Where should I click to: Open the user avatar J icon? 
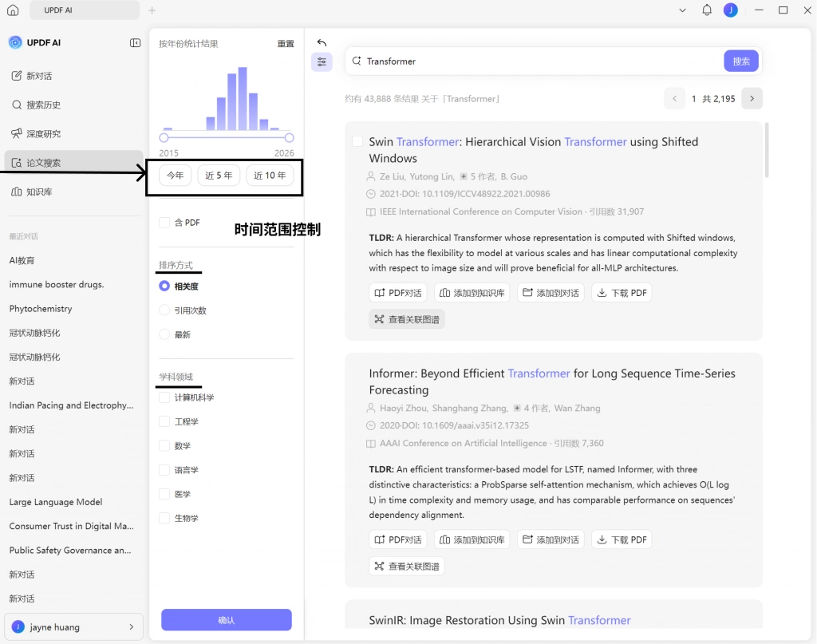731,10
